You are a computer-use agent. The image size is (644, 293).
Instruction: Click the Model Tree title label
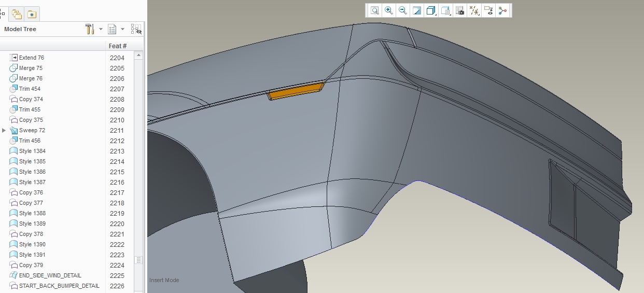(20, 29)
